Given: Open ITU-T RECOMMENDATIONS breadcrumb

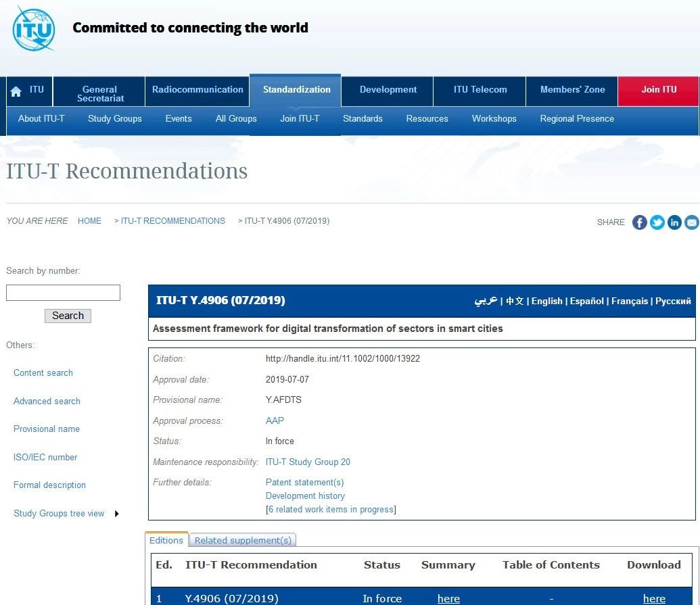Looking at the screenshot, I should pyautogui.click(x=172, y=221).
